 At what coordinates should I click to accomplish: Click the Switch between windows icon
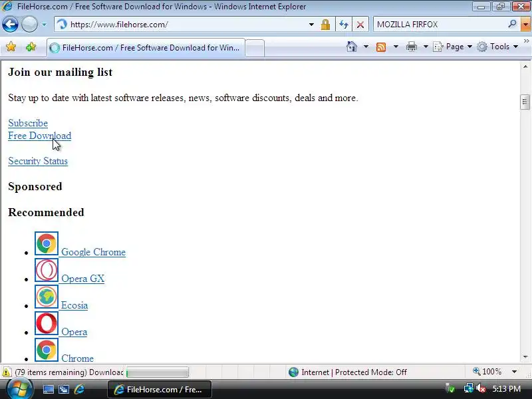point(64,390)
